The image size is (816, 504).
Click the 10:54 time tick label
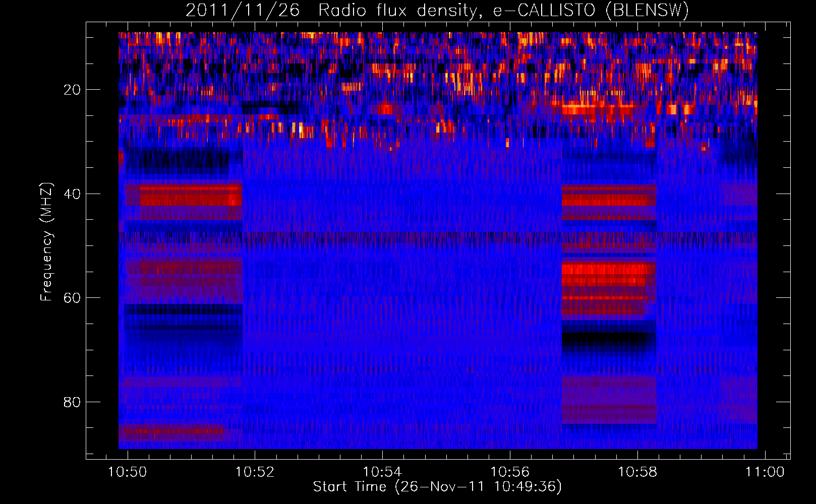(x=382, y=472)
